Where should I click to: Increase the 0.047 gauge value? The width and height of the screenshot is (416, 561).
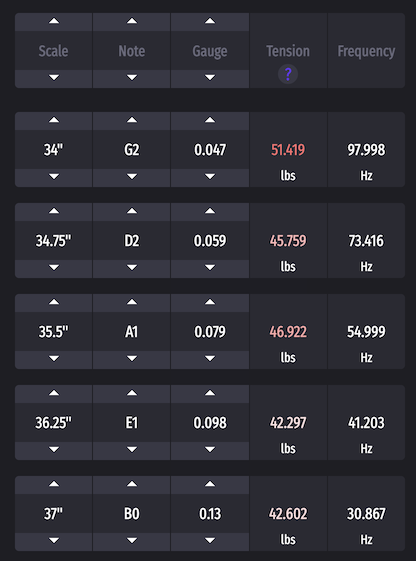tap(210, 121)
